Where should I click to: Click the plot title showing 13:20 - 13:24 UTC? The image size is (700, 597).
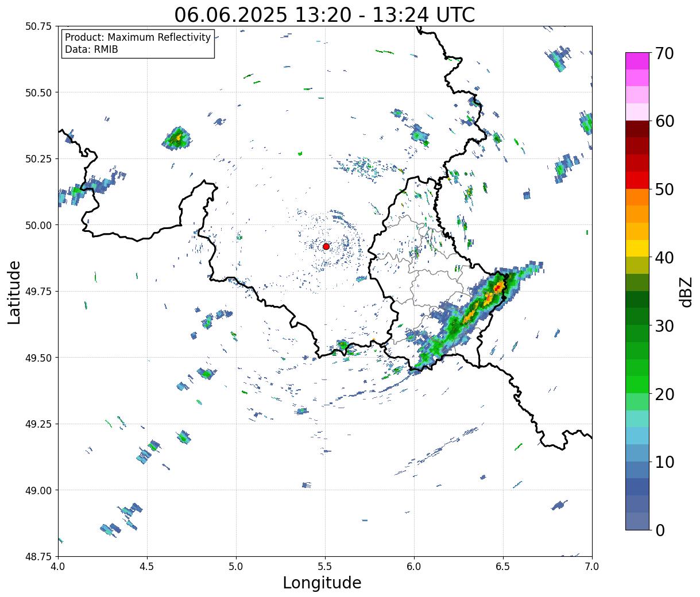point(324,14)
